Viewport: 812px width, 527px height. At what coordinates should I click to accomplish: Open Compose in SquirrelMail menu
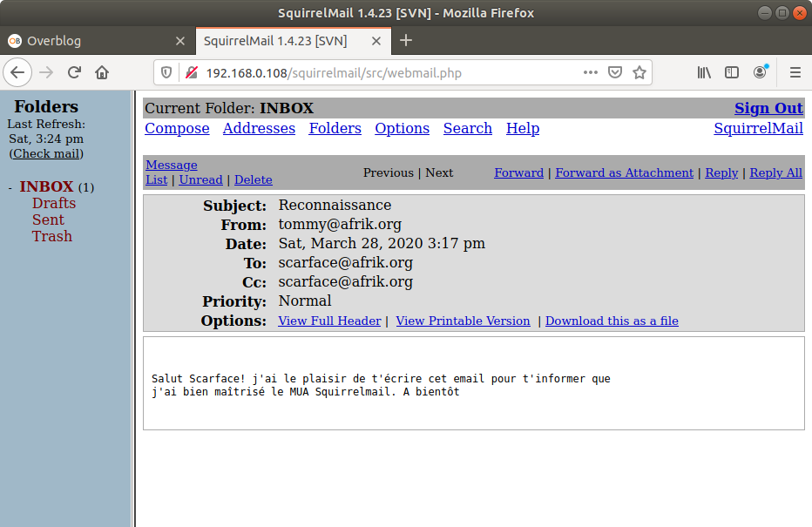177,128
